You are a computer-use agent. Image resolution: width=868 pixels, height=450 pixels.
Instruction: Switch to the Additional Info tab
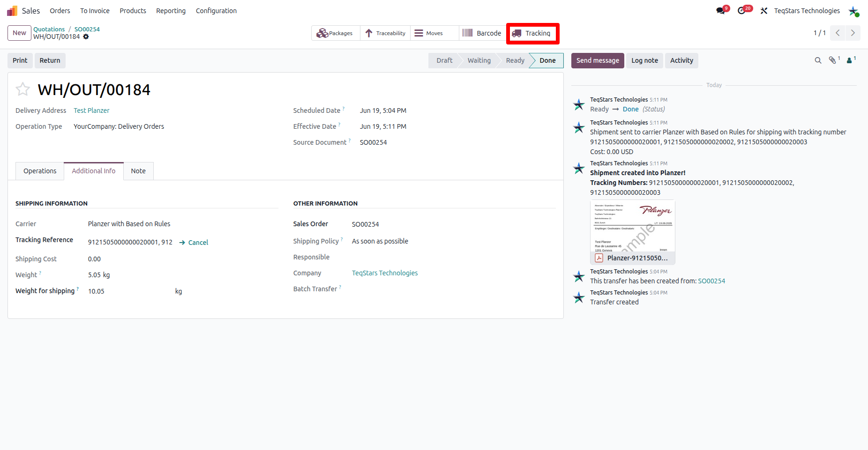(94, 171)
